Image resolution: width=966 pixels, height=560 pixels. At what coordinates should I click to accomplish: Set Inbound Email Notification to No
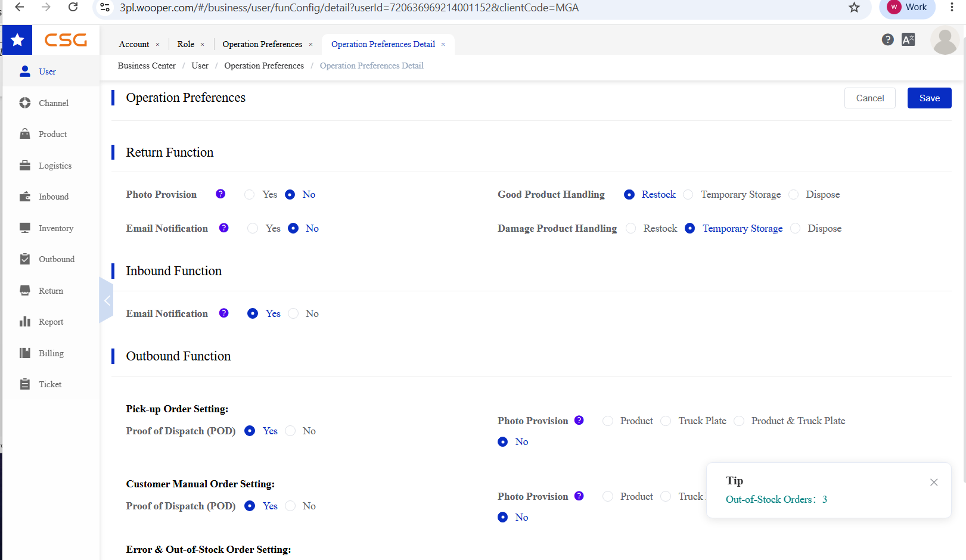(x=293, y=313)
